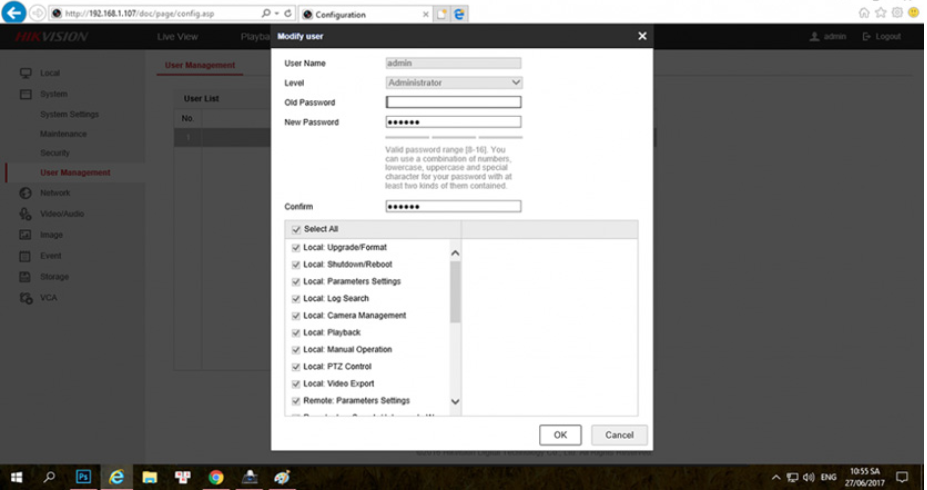Viewport: 927px width, 490px height.
Task: Toggle Local: PTZ Control permission checkbox
Action: [x=296, y=367]
